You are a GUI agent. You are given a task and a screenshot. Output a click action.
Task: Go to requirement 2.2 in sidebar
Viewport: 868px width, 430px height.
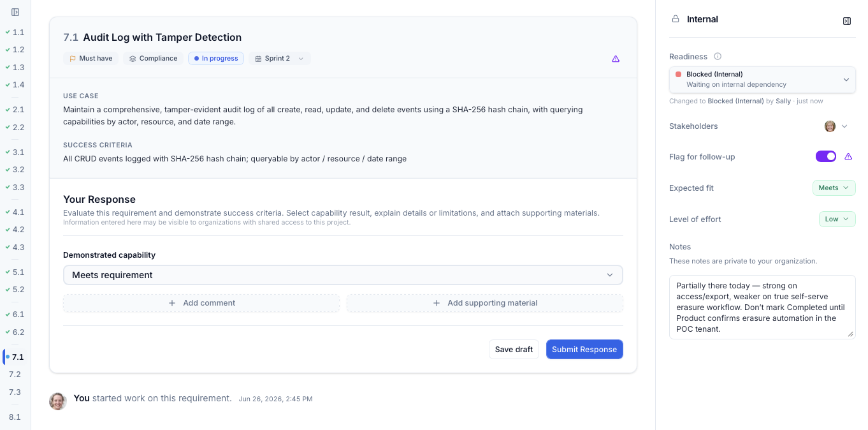tap(15, 128)
